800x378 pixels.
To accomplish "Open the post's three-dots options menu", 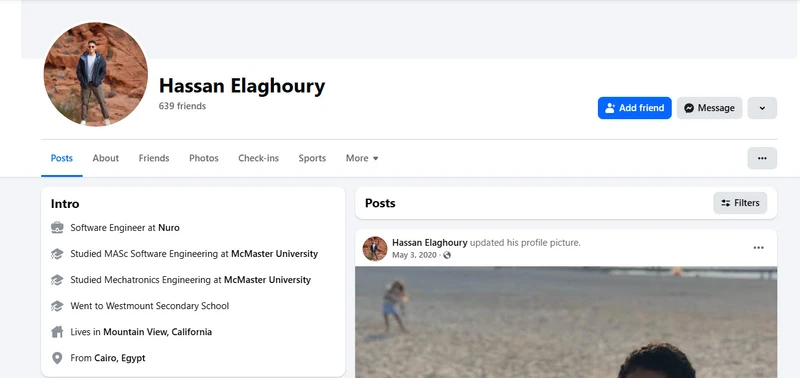I will pyautogui.click(x=759, y=248).
